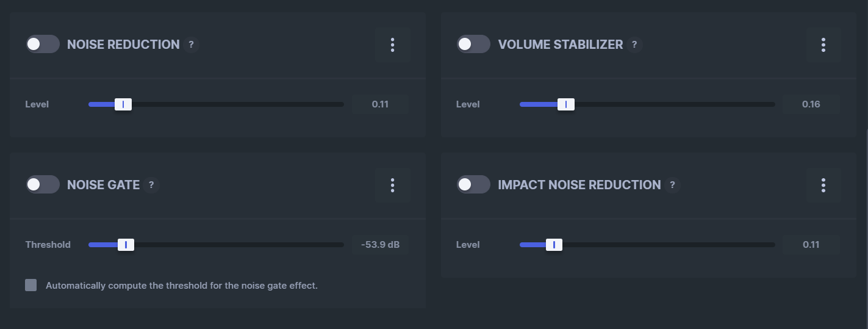868x329 pixels.
Task: Enable the Noise Reduction toggle switch
Action: [x=43, y=44]
